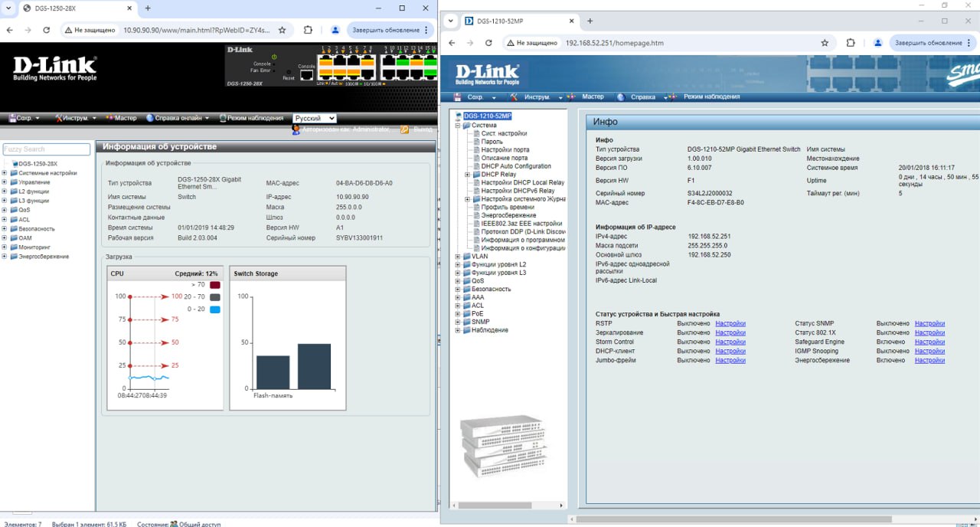The image size is (980, 527).
Task: Open extensions in the DGS-1250-28X browser window
Action: (308, 30)
